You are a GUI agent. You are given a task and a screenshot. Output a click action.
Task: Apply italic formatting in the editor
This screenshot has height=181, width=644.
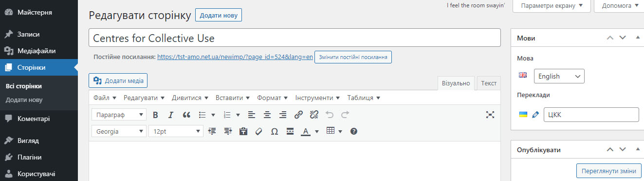coord(170,115)
